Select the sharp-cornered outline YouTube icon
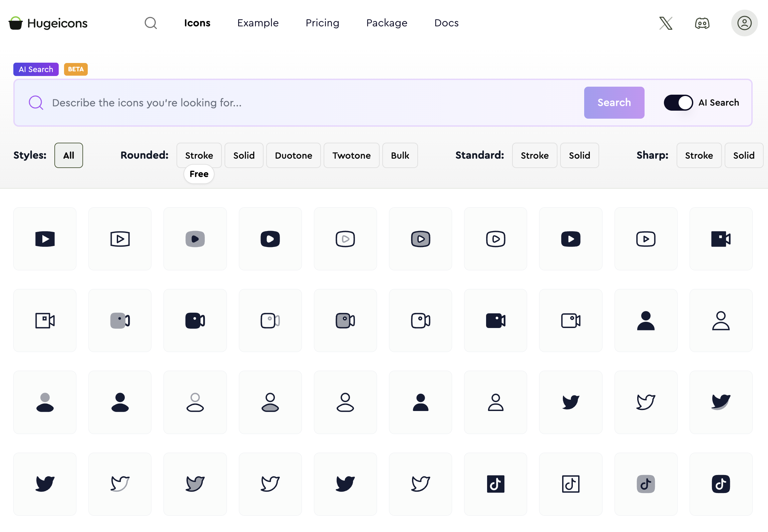The height and width of the screenshot is (532, 768). click(x=120, y=239)
